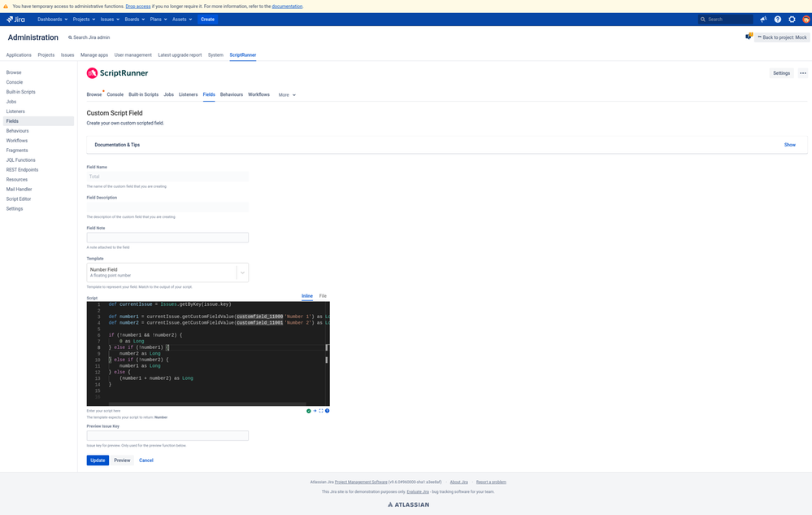Open the Jobs tab in ScriptRunner
This screenshot has width=812, height=515.
[x=169, y=95]
